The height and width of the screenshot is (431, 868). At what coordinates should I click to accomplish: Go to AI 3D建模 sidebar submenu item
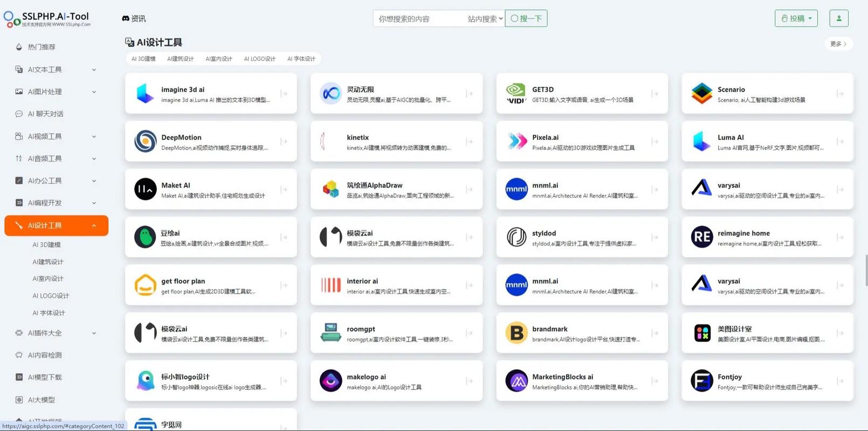(x=46, y=245)
